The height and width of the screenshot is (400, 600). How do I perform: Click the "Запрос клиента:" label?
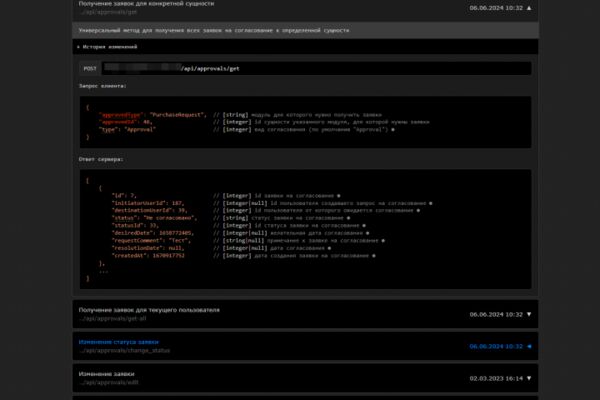[x=103, y=86]
